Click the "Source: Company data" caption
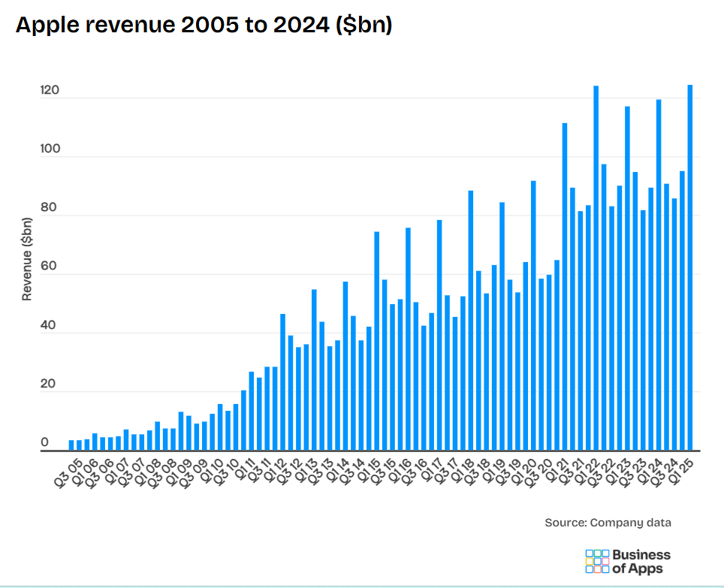The width and height of the screenshot is (724, 588). (x=608, y=523)
